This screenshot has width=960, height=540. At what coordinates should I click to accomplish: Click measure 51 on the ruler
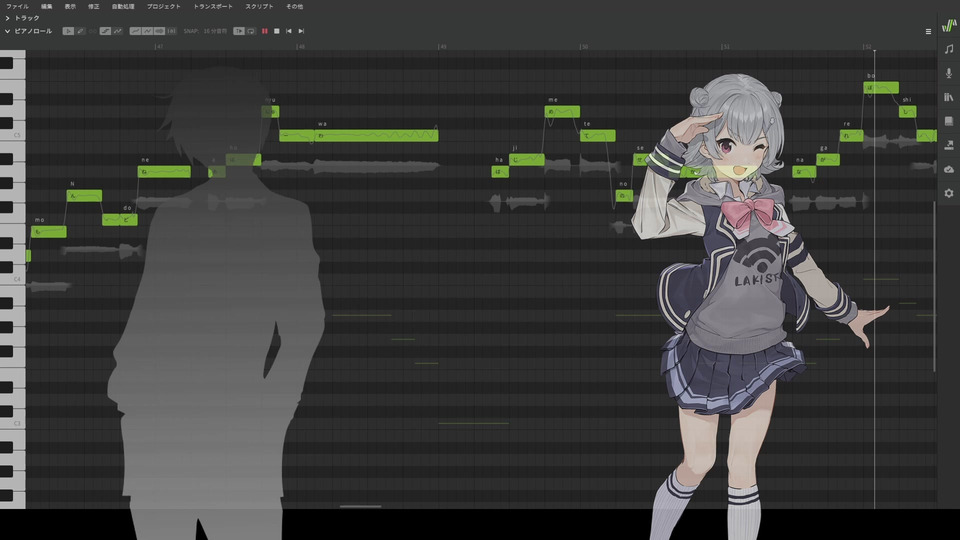click(x=726, y=47)
